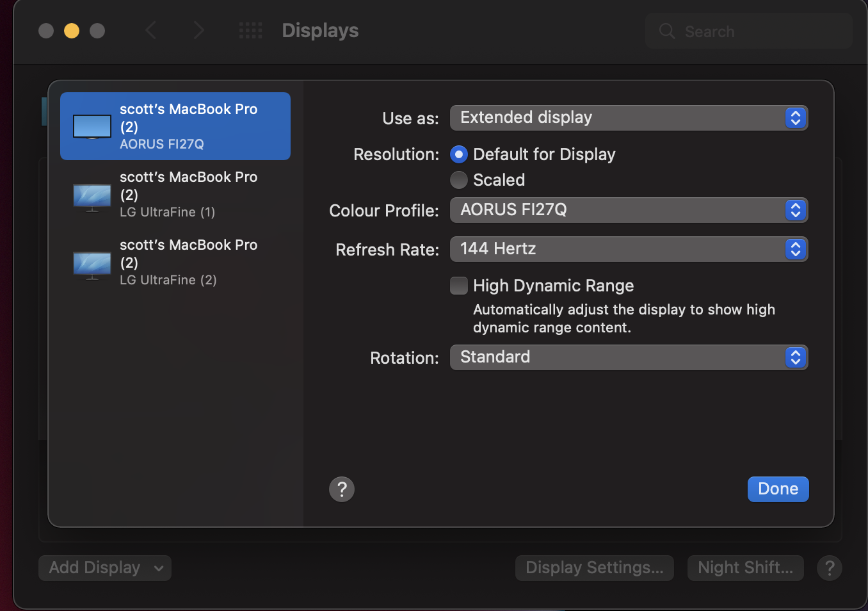Screen dimensions: 868x611
Task: Click the Done button
Action: click(x=778, y=489)
